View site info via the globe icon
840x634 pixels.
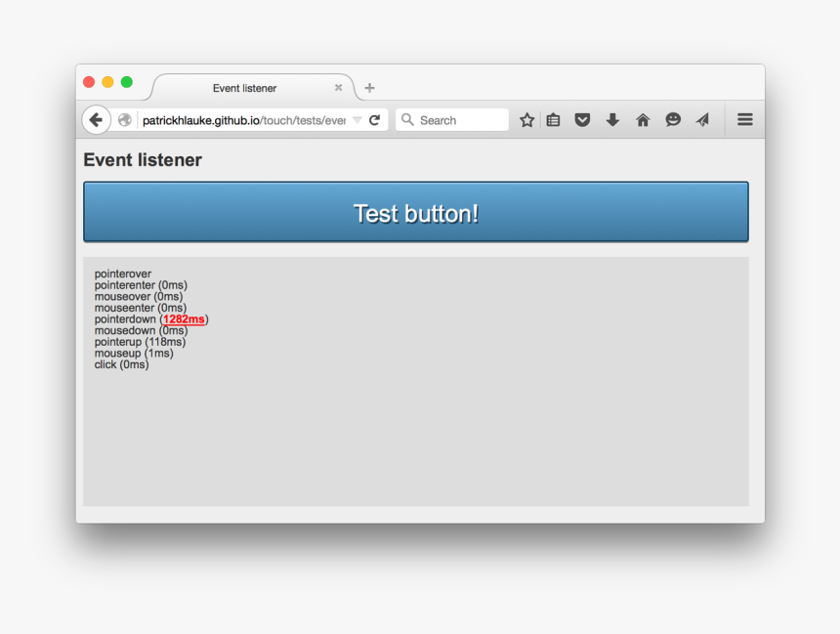click(x=126, y=119)
